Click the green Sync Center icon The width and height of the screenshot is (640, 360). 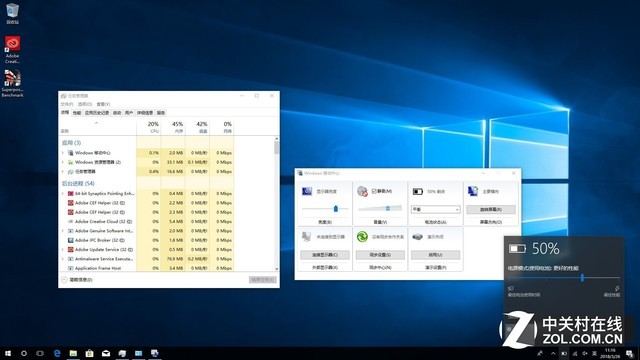[x=362, y=236]
